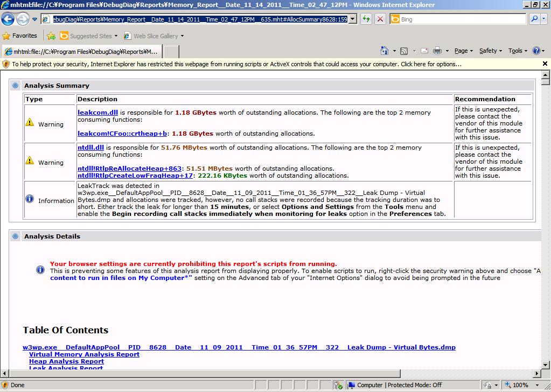Open the Safety menu
This screenshot has height=392, width=551.
[x=491, y=51]
